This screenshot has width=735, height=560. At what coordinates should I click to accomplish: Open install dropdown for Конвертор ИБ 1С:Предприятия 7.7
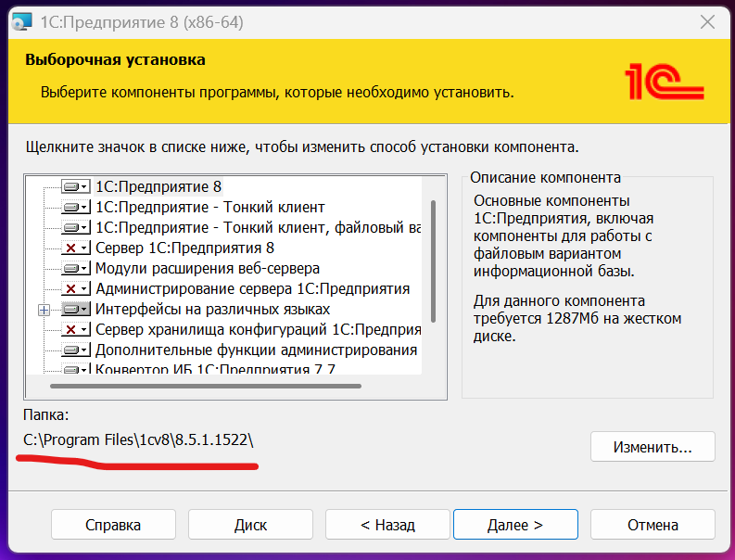click(84, 370)
